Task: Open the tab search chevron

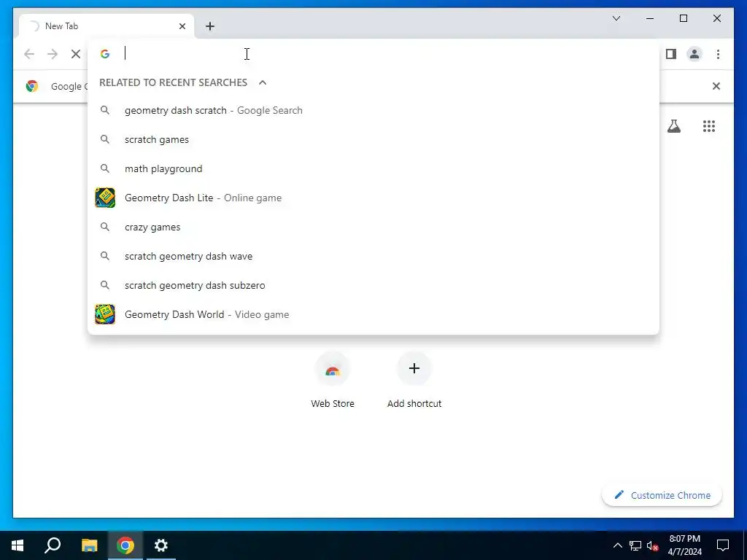Action: pos(616,18)
